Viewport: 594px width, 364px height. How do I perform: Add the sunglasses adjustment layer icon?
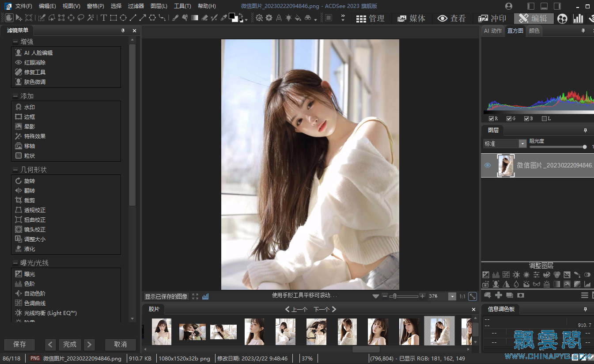(537, 284)
